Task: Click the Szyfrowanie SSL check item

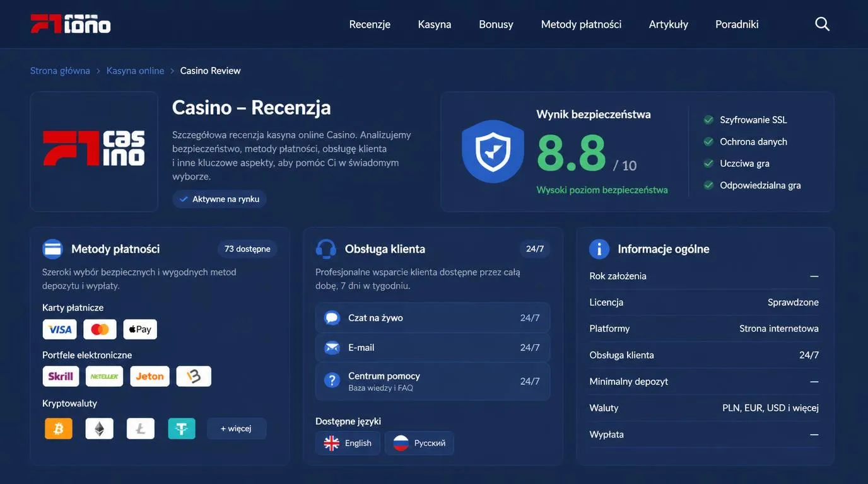Action: coord(746,120)
